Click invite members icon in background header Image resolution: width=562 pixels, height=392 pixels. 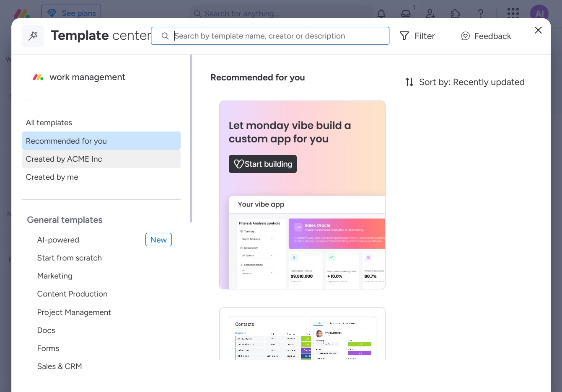[x=430, y=13]
